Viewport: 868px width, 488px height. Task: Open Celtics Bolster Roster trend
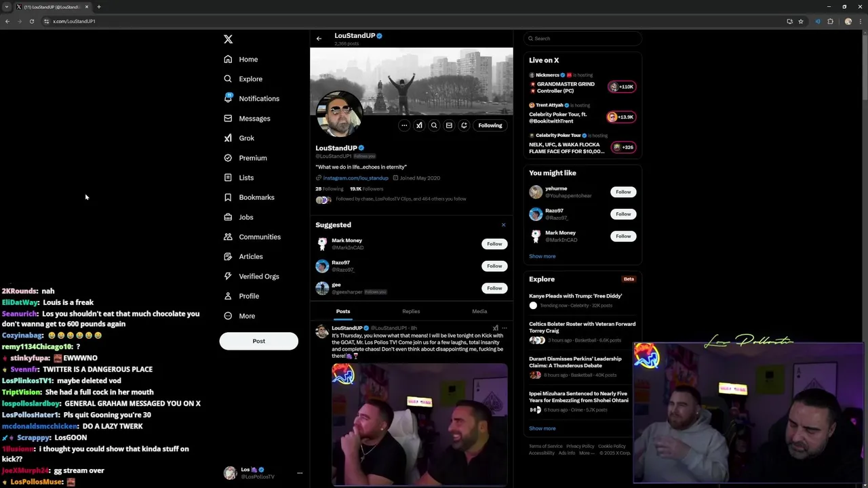pyautogui.click(x=582, y=327)
